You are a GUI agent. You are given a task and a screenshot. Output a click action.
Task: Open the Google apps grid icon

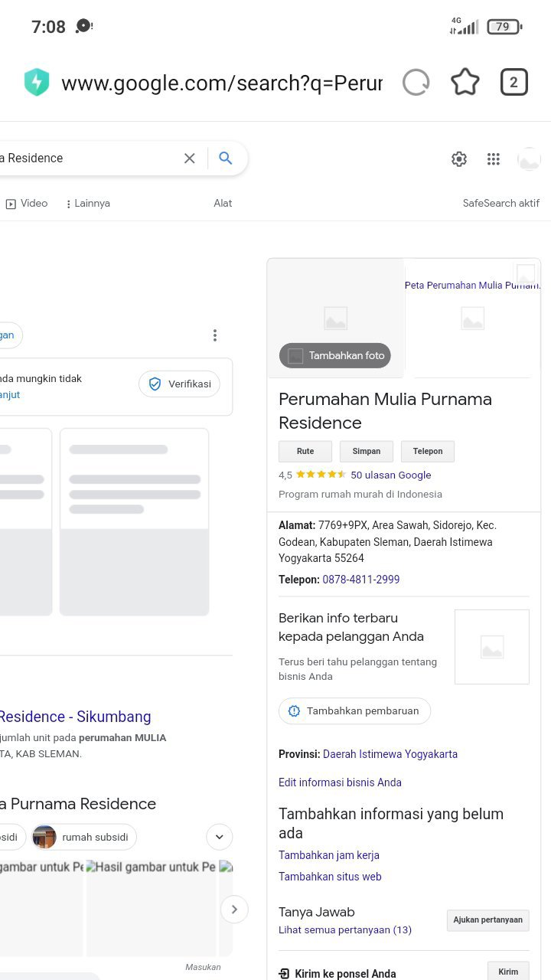click(x=494, y=159)
